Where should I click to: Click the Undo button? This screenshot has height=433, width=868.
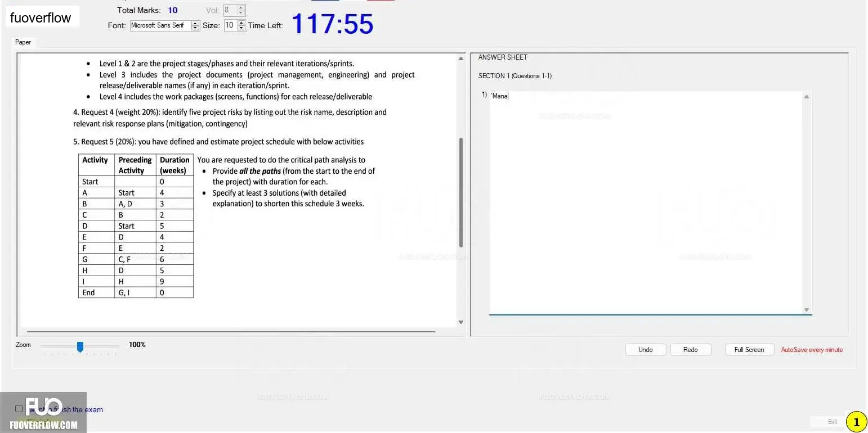point(646,350)
